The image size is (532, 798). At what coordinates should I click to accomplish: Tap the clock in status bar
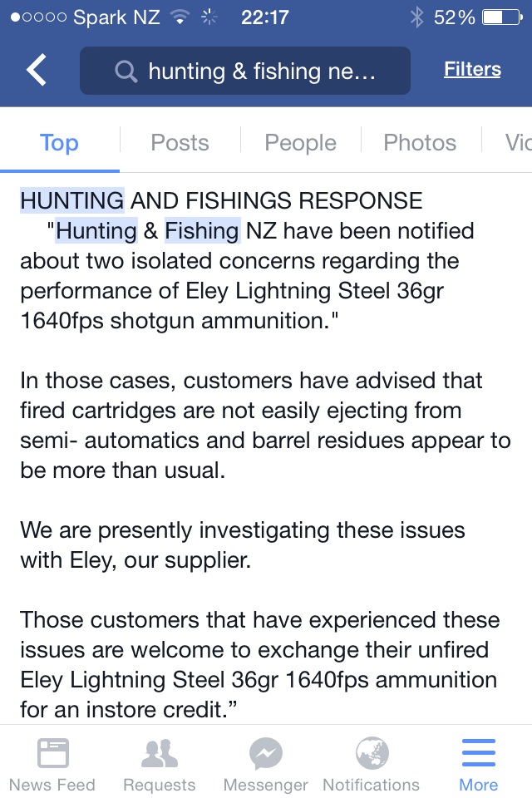[x=264, y=17]
